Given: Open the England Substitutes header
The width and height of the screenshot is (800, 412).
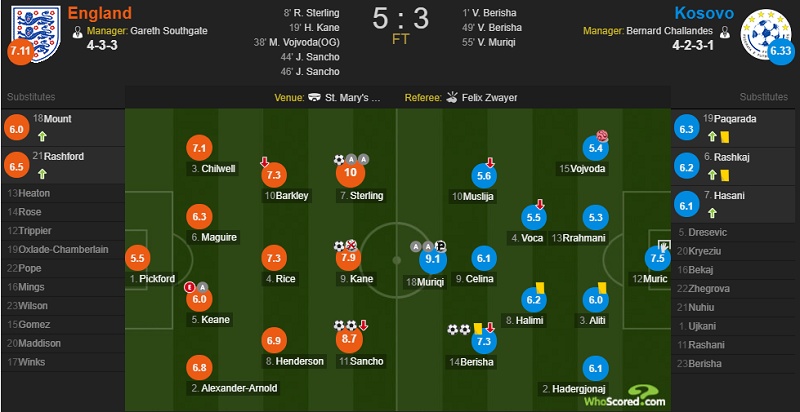Looking at the screenshot, I should coord(31,97).
